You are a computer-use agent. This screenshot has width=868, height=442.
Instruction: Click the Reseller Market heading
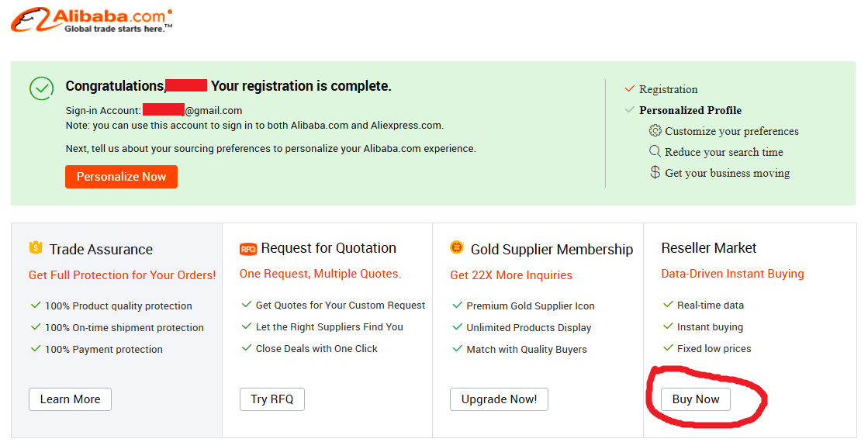coord(708,248)
